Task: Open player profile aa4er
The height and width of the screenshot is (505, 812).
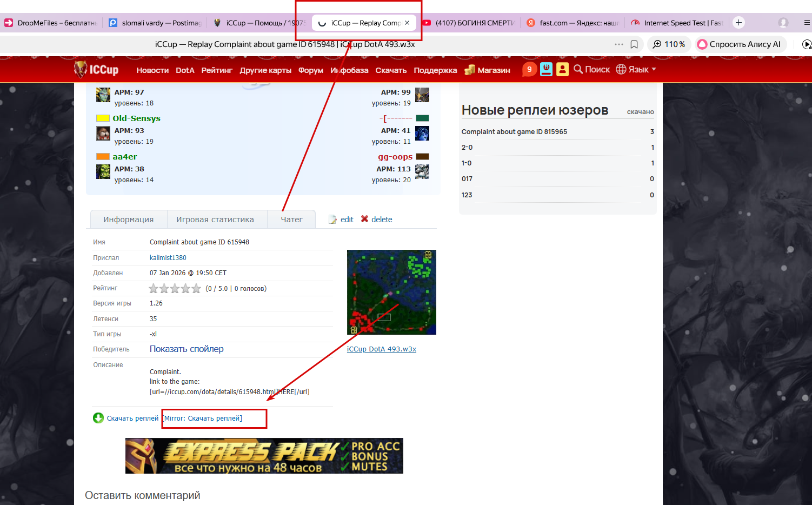Action: coord(125,157)
